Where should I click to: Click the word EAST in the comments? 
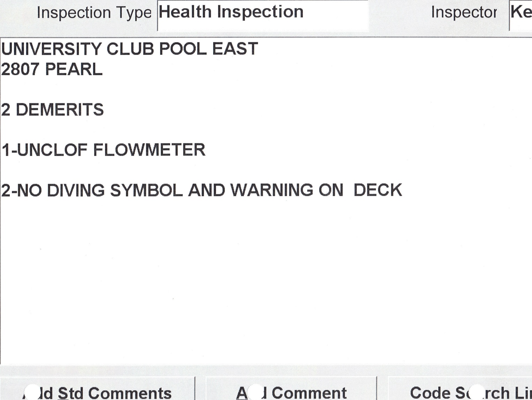pyautogui.click(x=235, y=49)
